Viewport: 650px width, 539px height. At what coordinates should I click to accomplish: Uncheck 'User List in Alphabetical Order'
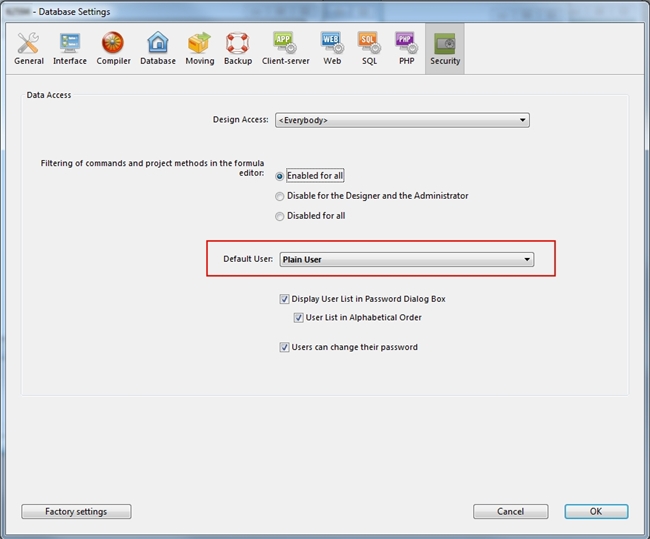pyautogui.click(x=299, y=318)
